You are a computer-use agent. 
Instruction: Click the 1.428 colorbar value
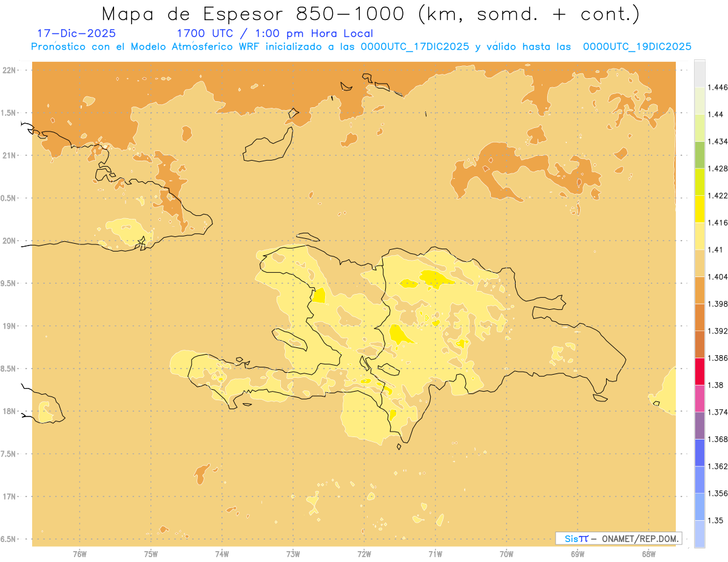pos(717,169)
